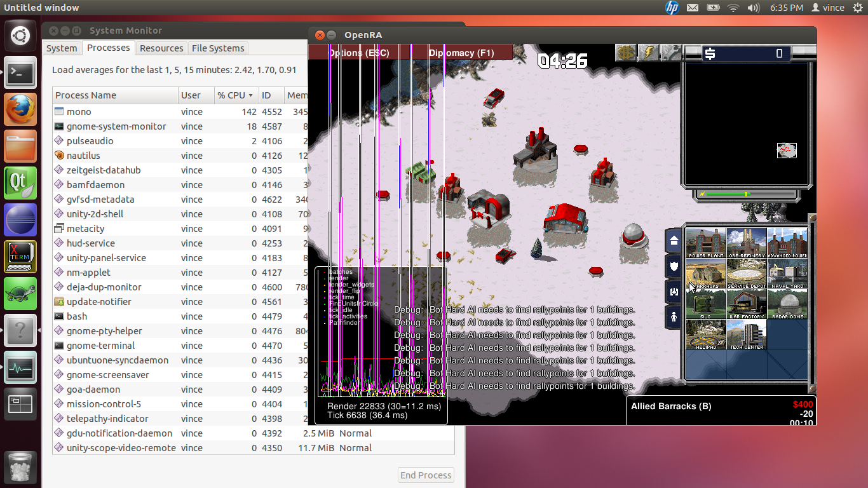868x488 pixels.
Task: Switch to the Buildings production tab (house icon)
Action: [674, 241]
